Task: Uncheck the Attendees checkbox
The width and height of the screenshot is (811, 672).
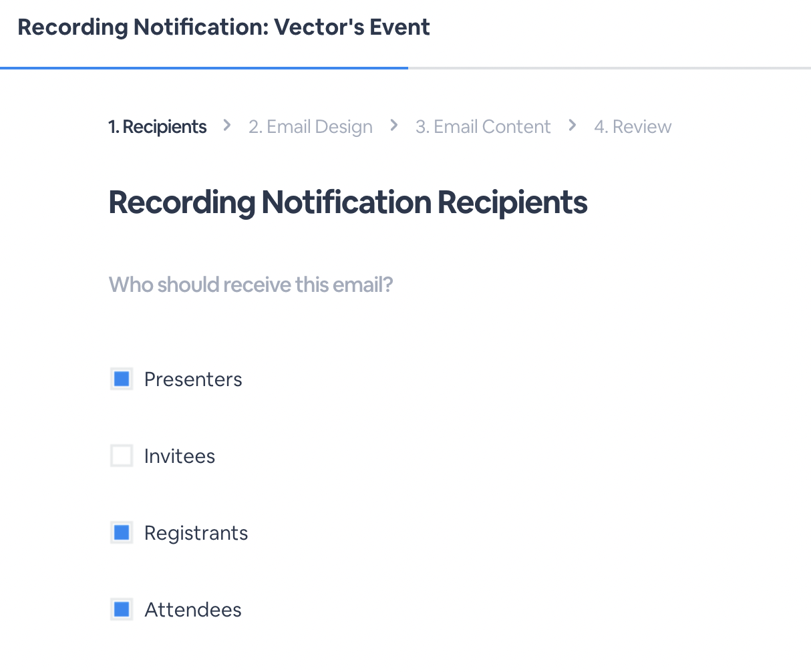Action: click(121, 609)
